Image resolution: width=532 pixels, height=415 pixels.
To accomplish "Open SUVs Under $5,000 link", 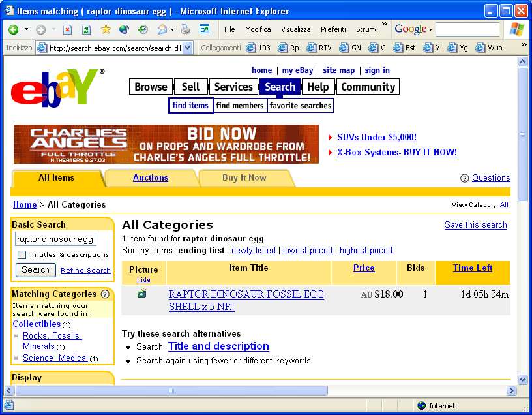I will [x=377, y=137].
